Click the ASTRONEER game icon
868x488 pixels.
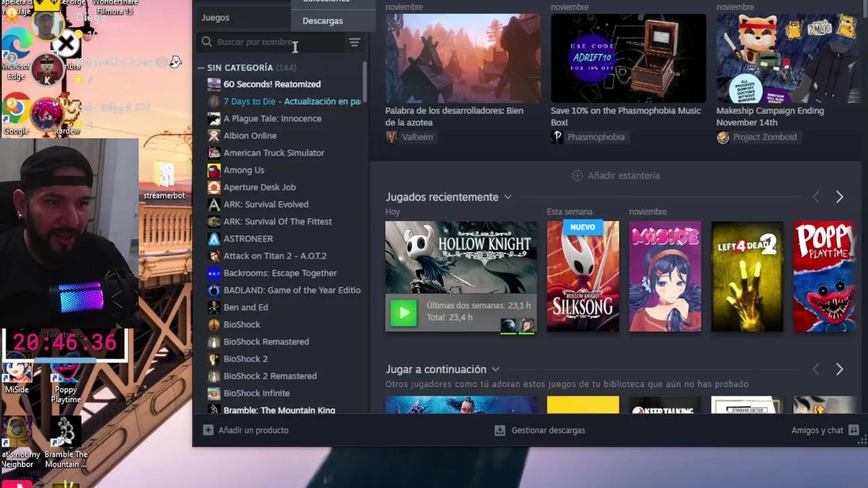(x=214, y=239)
